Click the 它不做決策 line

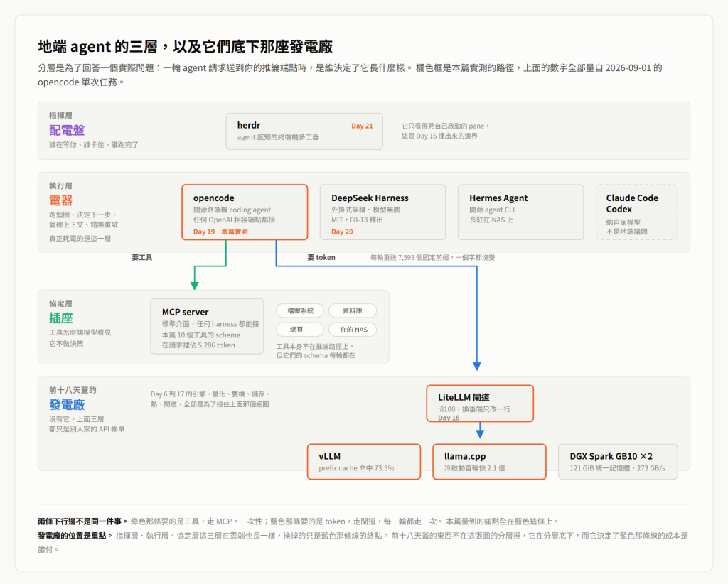pyautogui.click(x=66, y=344)
